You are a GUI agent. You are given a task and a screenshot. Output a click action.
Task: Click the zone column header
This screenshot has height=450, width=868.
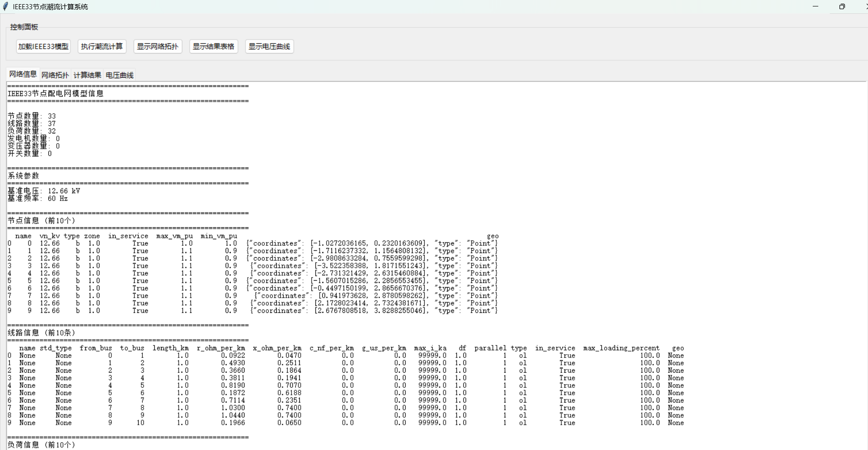92,236
